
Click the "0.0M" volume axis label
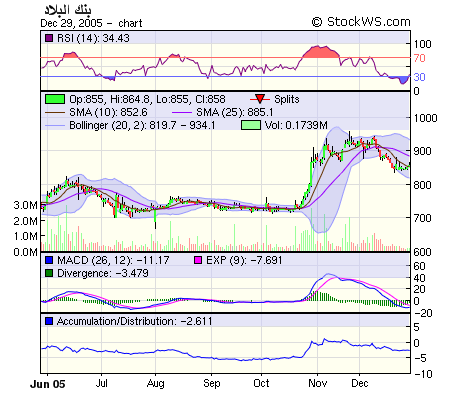point(25,252)
